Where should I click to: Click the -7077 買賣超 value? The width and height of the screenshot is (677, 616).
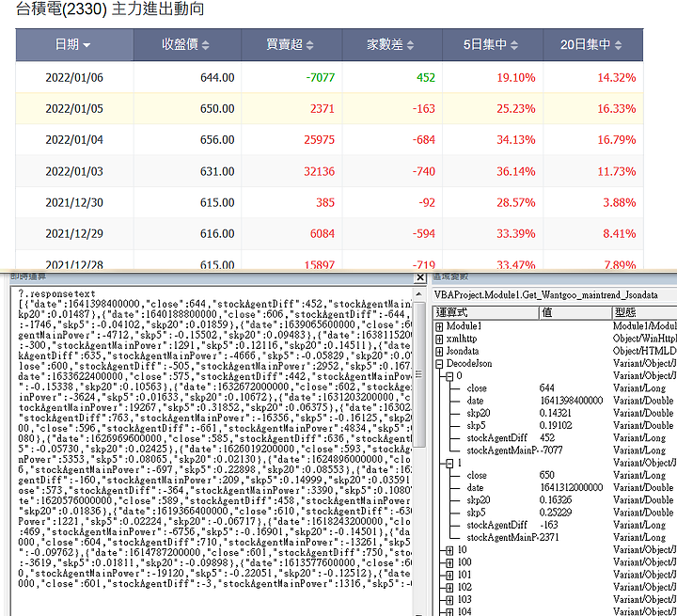(x=321, y=78)
